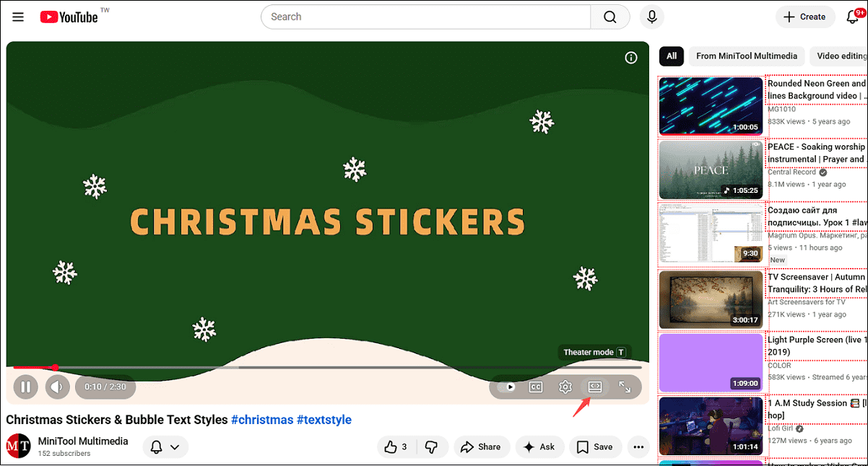Turn on subtitles with the CC icon
This screenshot has height=466, width=868.
[x=536, y=387]
